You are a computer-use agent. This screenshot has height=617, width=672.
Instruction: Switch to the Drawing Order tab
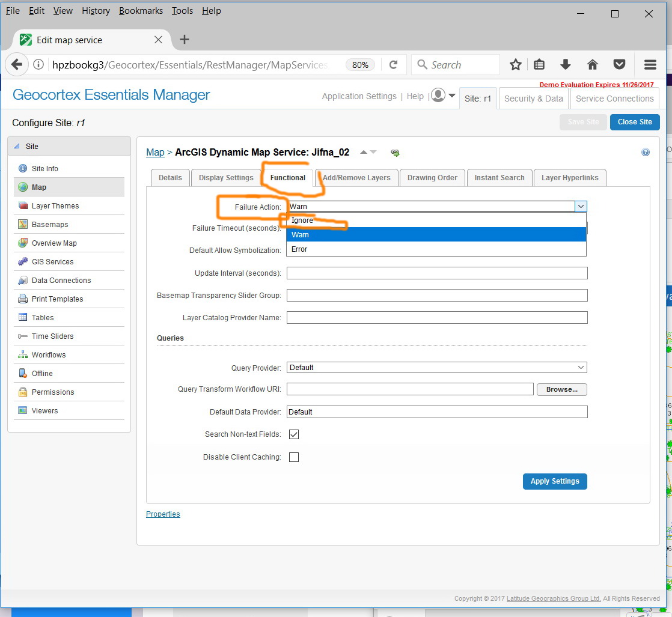point(432,178)
